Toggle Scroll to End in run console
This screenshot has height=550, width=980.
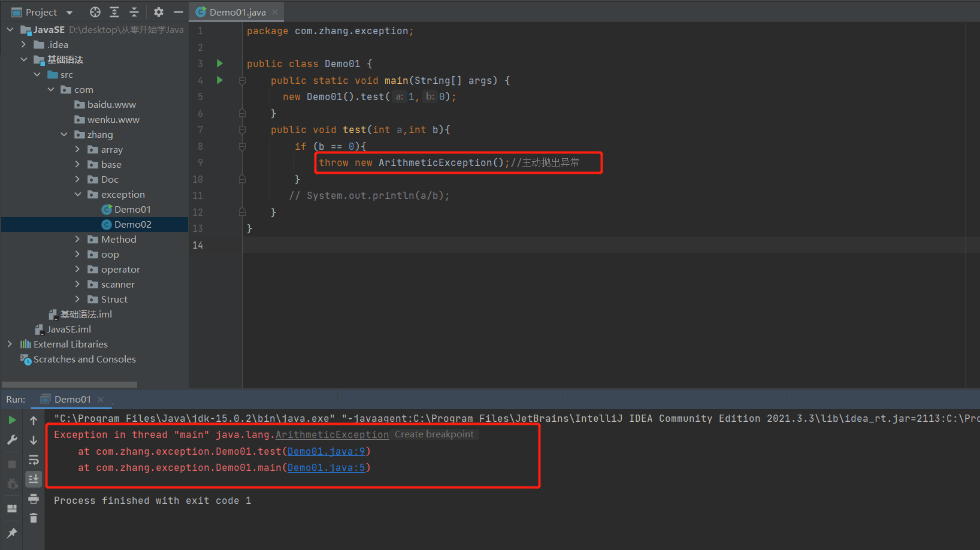click(34, 479)
